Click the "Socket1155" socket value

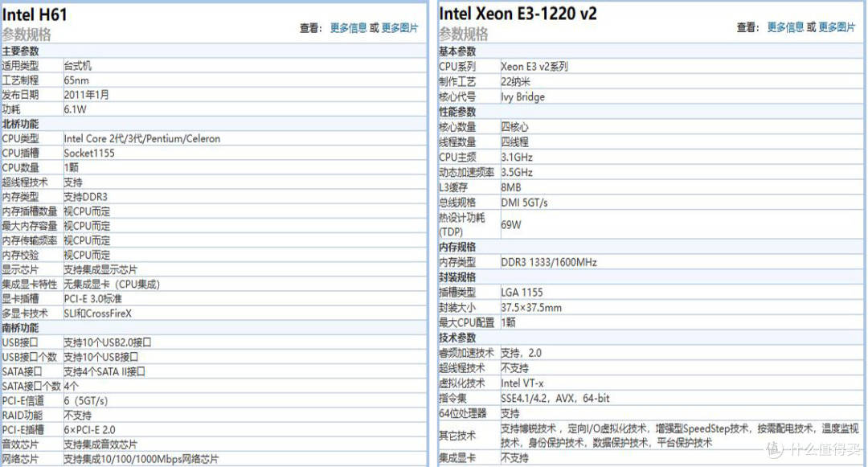tap(89, 154)
